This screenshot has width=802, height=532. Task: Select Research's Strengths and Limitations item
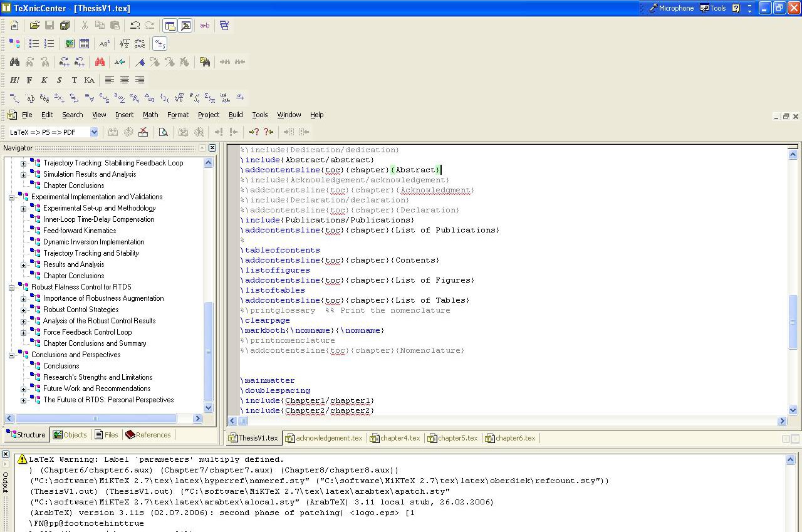[x=98, y=377]
